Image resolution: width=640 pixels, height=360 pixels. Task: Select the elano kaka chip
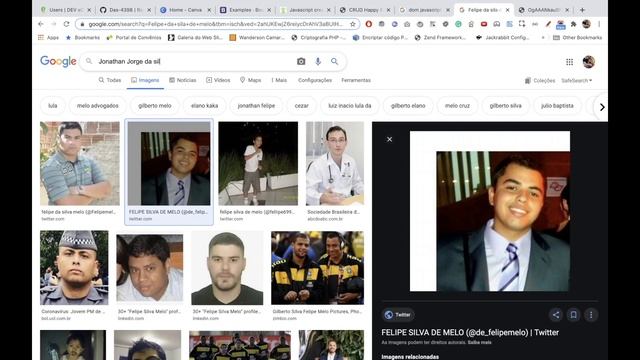tap(204, 106)
